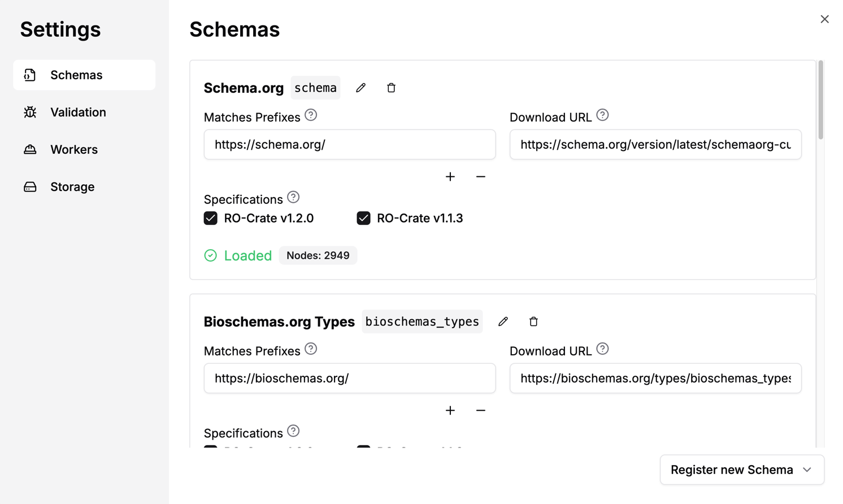Add a prefix row for Schema.org

pos(450,177)
